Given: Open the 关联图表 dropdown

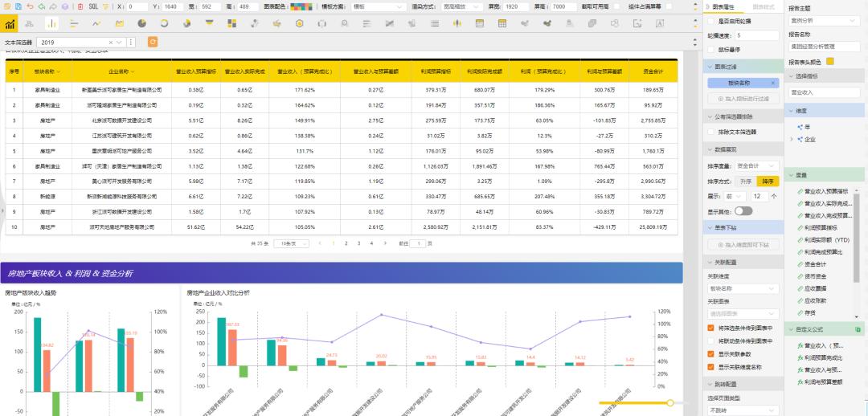Looking at the screenshot, I should click(x=743, y=314).
